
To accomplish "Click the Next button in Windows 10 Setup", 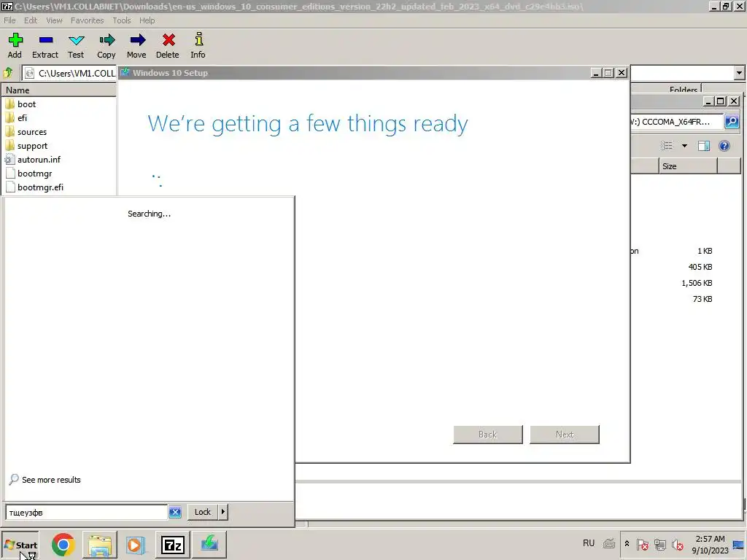I will click(x=565, y=435).
